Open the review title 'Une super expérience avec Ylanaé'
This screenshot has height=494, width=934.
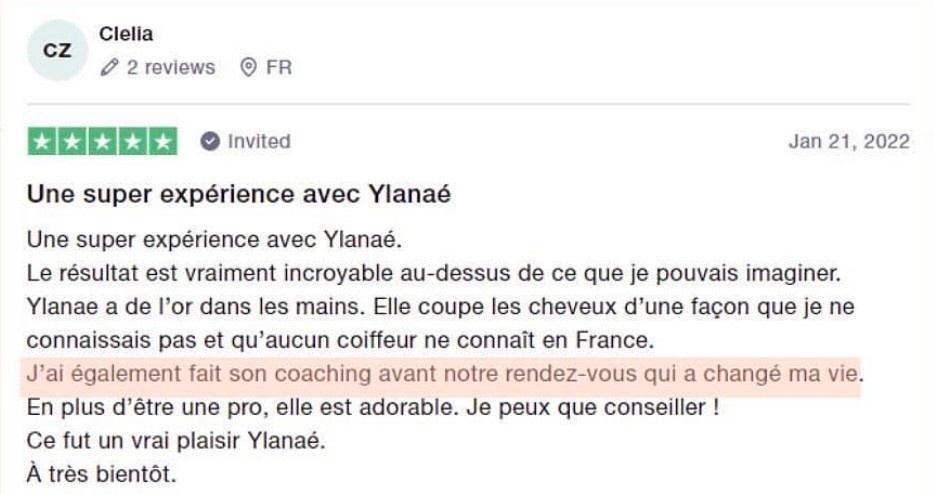coord(238,194)
